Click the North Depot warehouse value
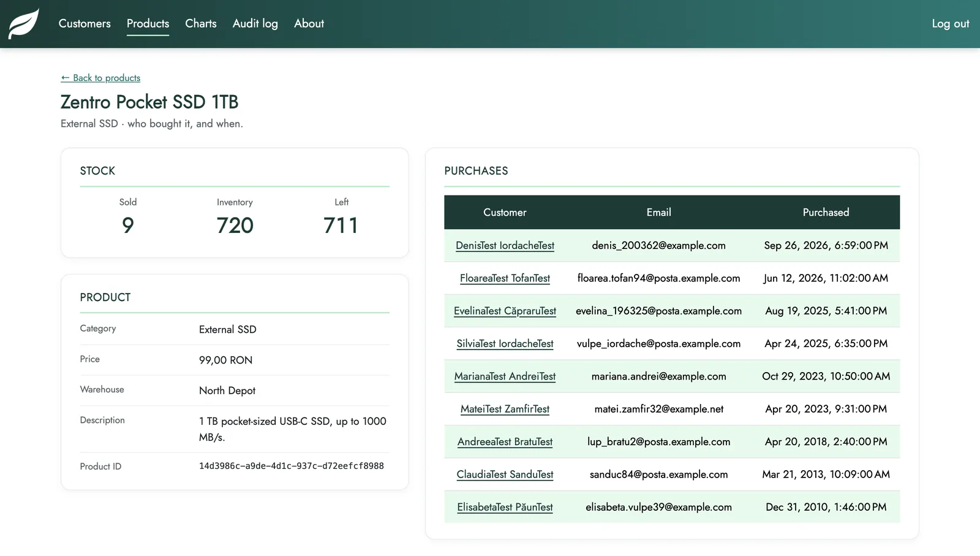 [227, 390]
